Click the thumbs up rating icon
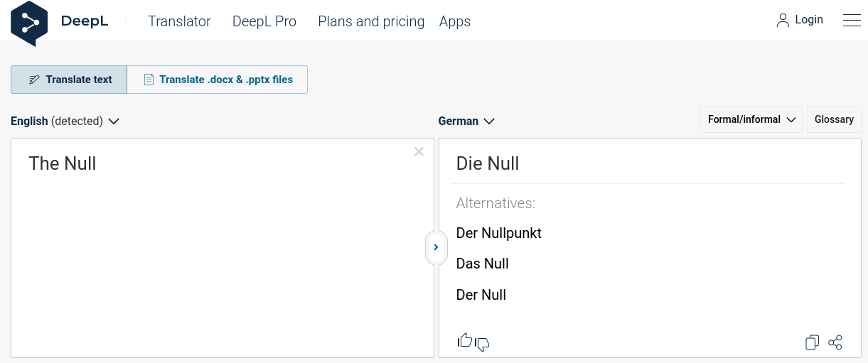Viewport: 868px width, 363px height. [x=464, y=340]
